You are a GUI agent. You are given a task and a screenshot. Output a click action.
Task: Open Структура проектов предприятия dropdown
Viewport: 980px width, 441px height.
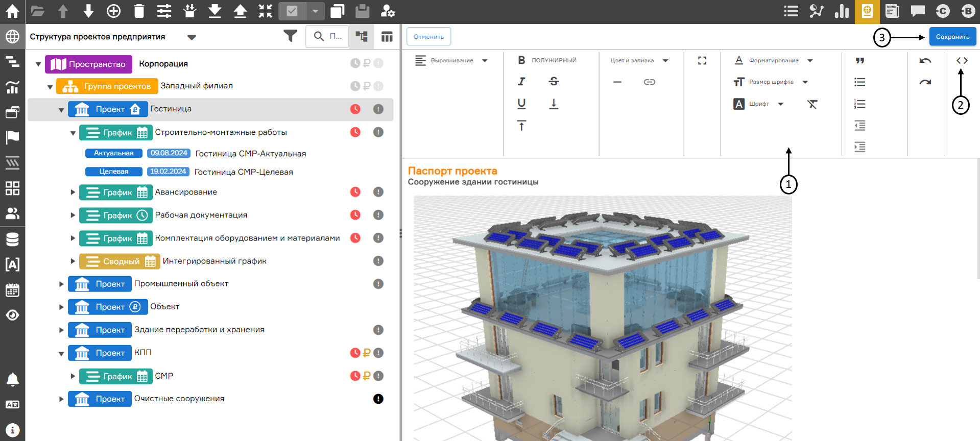(192, 37)
